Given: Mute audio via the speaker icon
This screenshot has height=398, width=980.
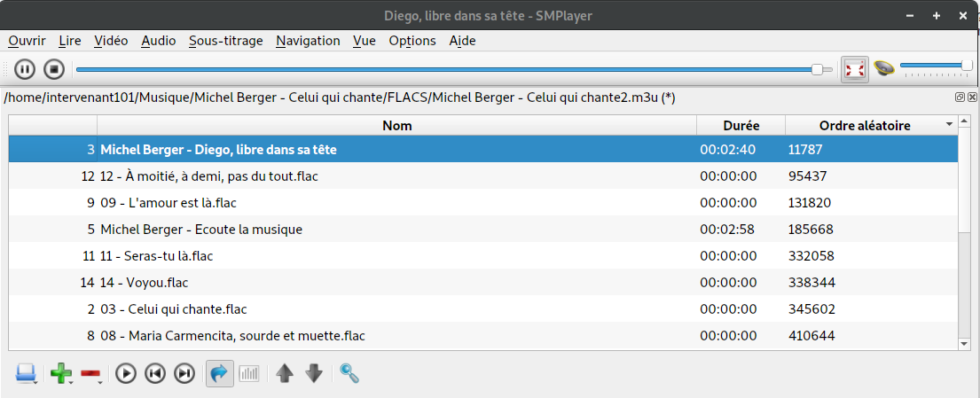Looking at the screenshot, I should [883, 69].
